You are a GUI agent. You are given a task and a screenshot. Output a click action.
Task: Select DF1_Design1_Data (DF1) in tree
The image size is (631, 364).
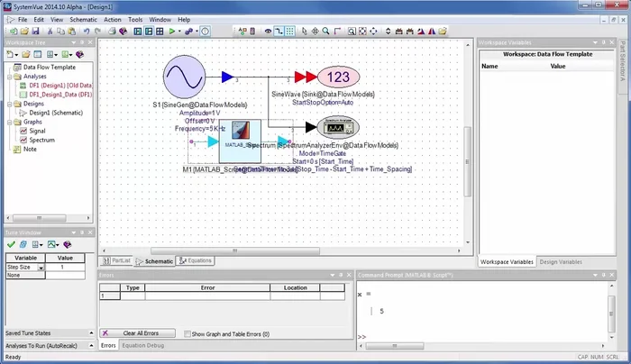tap(60, 95)
